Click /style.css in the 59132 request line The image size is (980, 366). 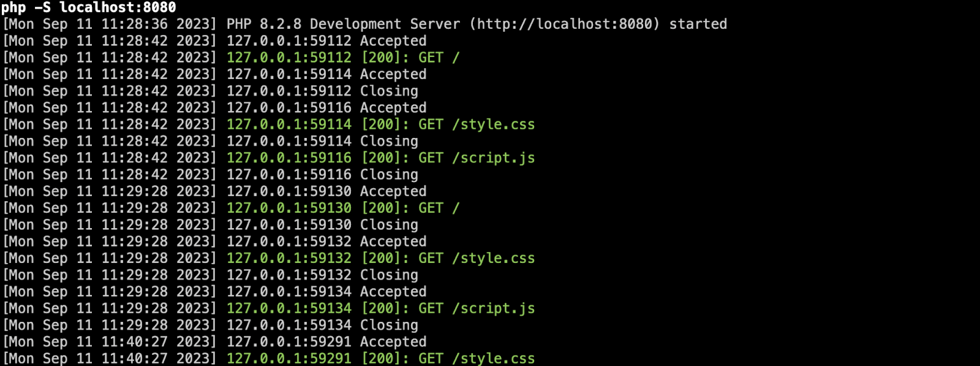493,259
